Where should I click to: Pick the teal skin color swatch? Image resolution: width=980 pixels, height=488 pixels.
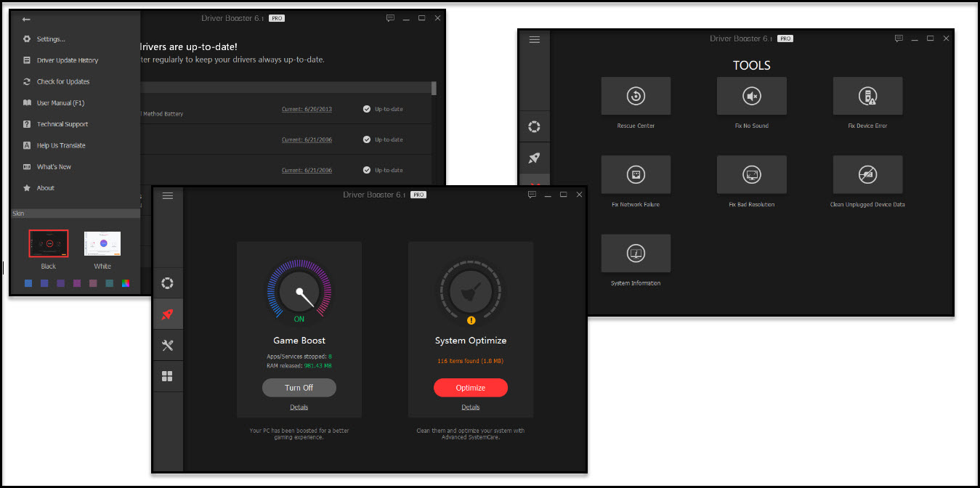pyautogui.click(x=109, y=283)
